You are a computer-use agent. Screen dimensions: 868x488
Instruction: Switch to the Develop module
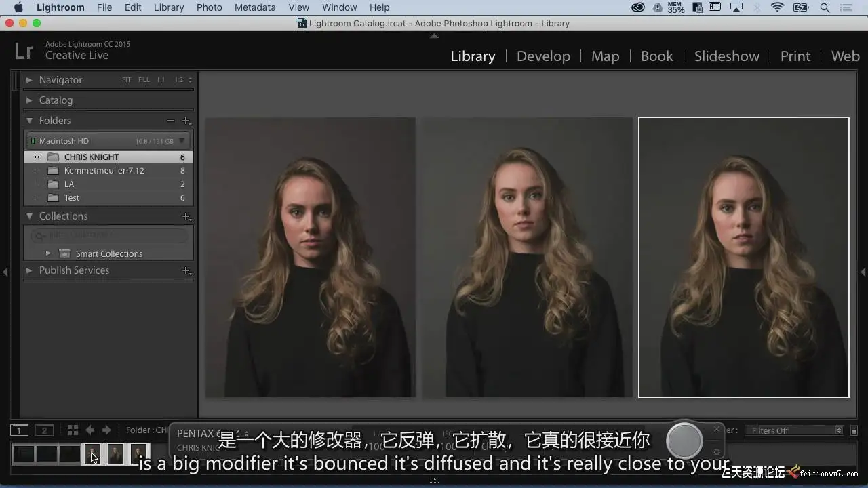[x=543, y=56]
